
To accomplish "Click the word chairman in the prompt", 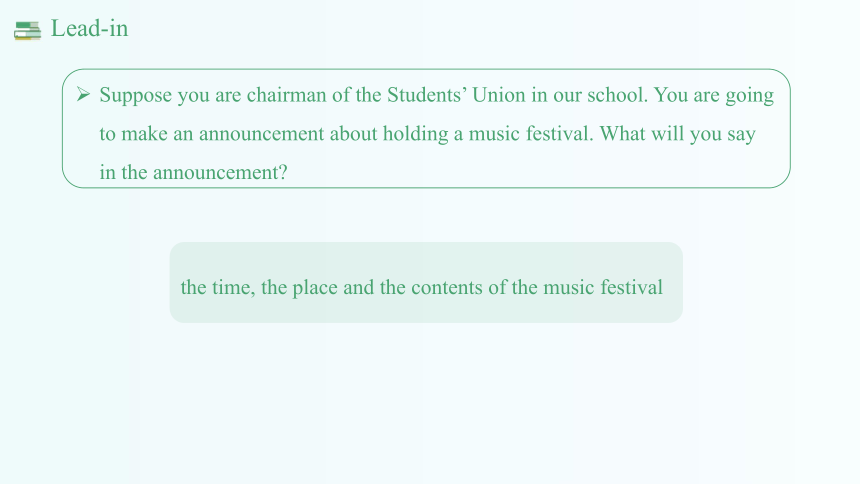I will click(286, 95).
